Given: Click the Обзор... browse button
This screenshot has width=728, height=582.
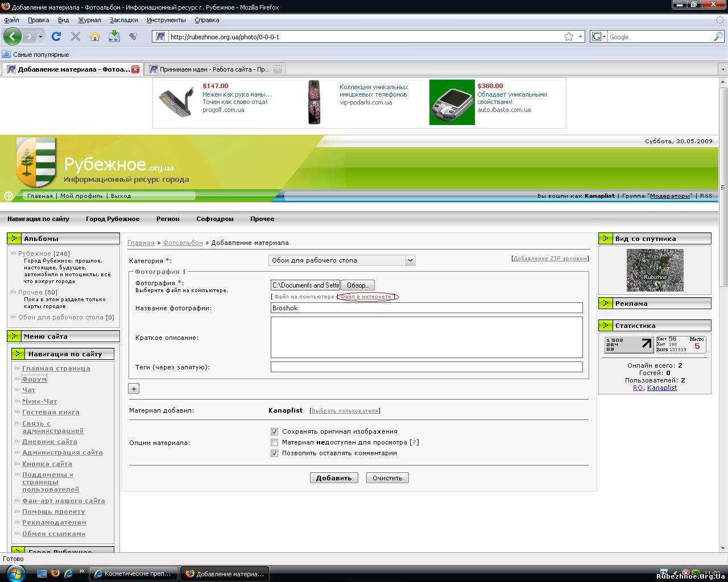Looking at the screenshot, I should [358, 285].
